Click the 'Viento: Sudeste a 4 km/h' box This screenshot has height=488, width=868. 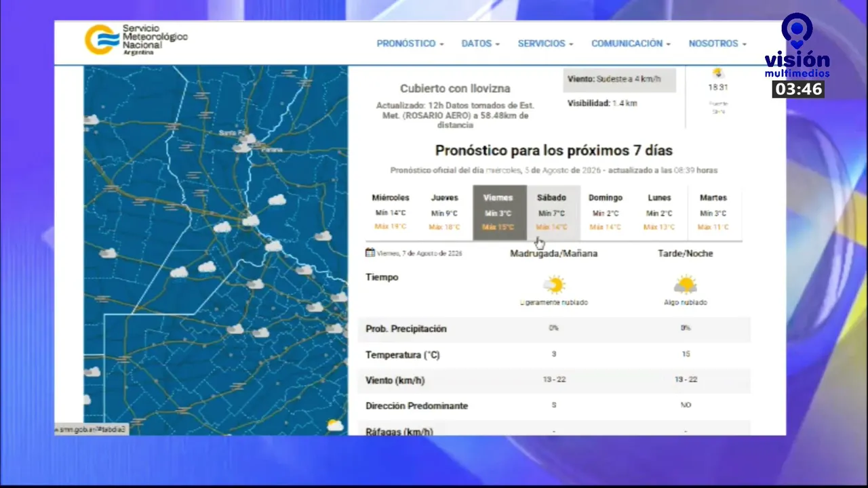pyautogui.click(x=619, y=79)
